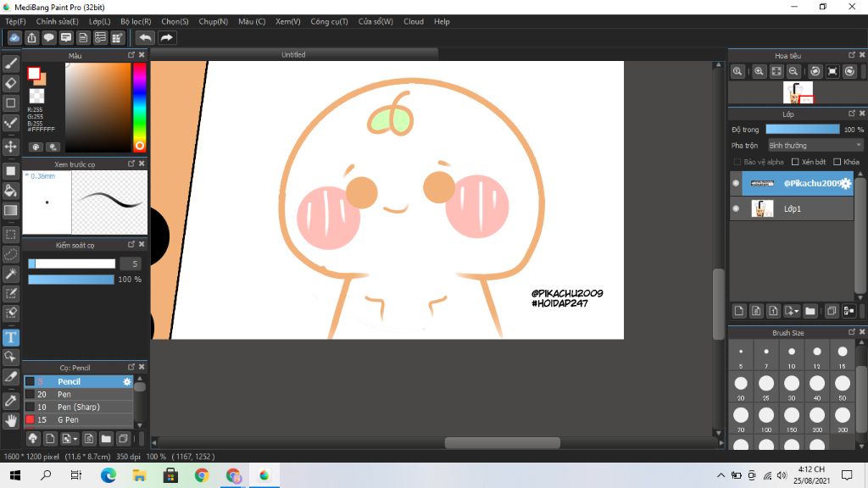Viewport: 868px width, 488px height.
Task: Click the Độ trong opacity slider
Action: click(803, 130)
